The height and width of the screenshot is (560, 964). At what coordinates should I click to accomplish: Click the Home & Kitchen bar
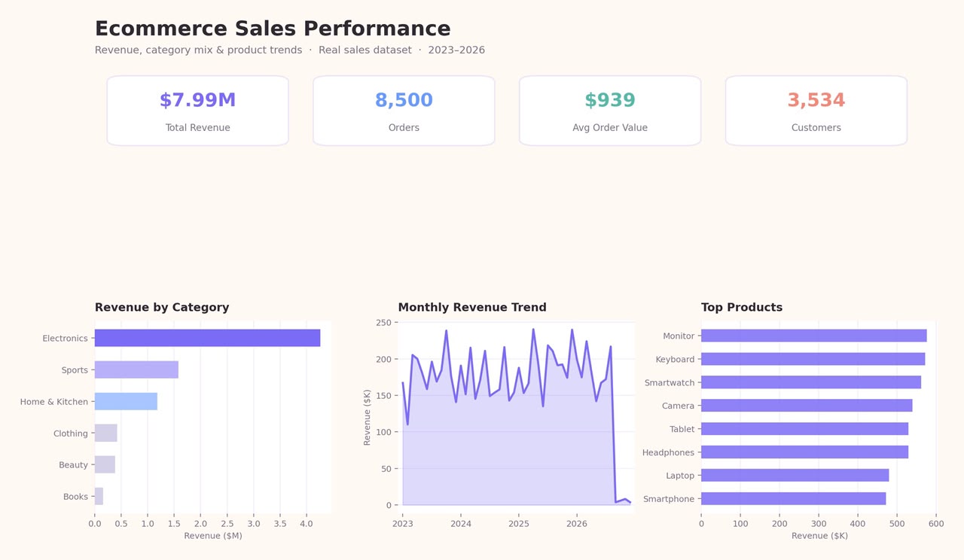(126, 401)
